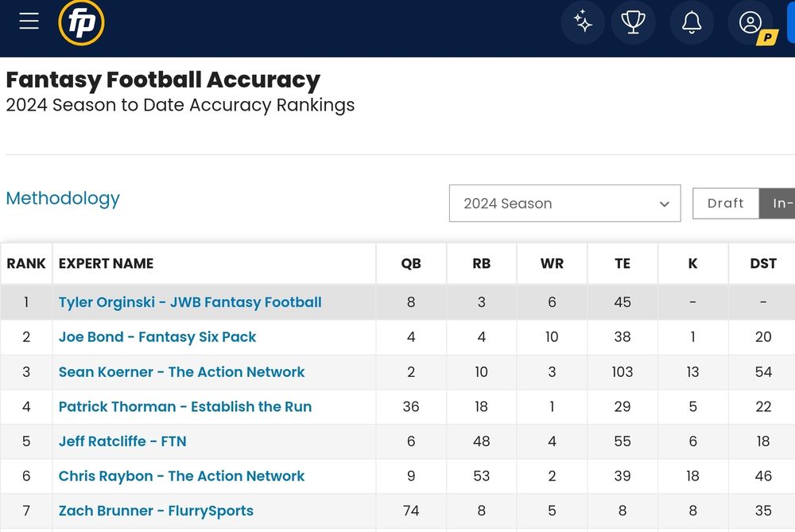Click QB value 74 in Zach Brunner row

(411, 511)
